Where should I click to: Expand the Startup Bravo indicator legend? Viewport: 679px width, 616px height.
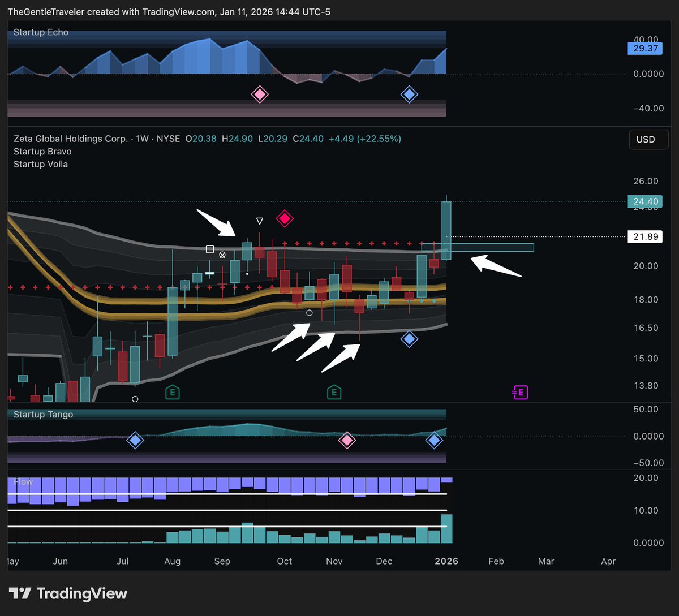[x=42, y=152]
